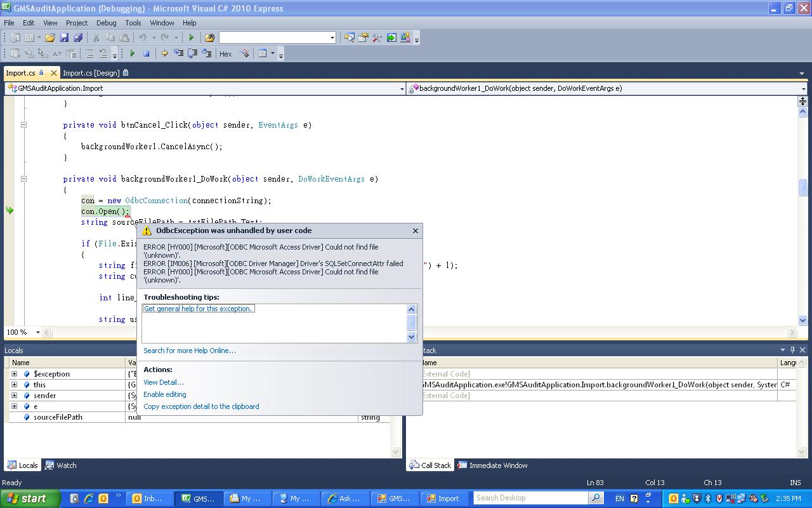Select the Call Stack tab
Viewport: 812px width, 508px height.
(430, 465)
